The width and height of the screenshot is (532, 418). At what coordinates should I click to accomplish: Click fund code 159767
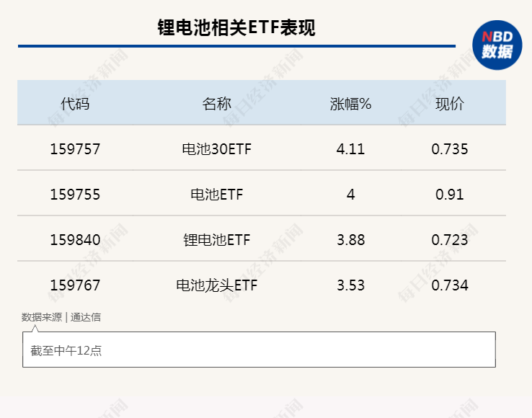click(75, 285)
